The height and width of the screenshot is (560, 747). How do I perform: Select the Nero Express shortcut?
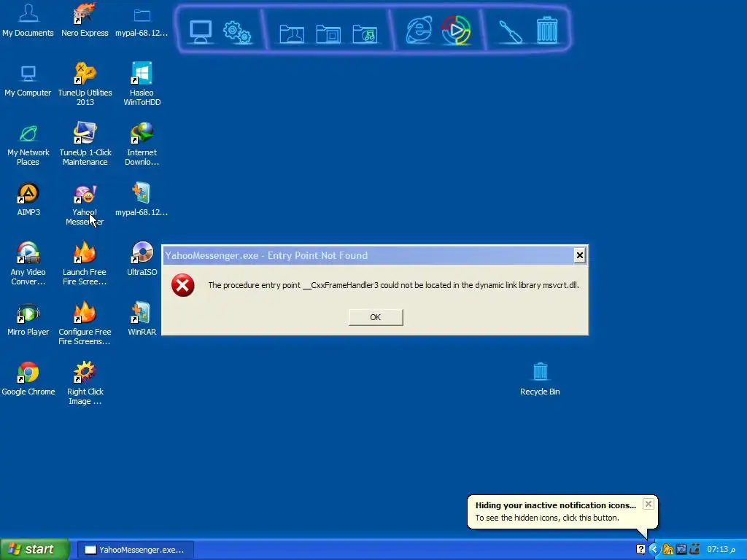(85, 20)
